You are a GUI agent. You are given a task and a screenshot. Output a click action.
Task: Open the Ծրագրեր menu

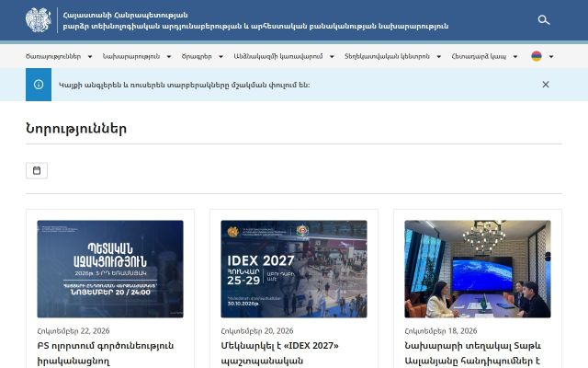[197, 56]
